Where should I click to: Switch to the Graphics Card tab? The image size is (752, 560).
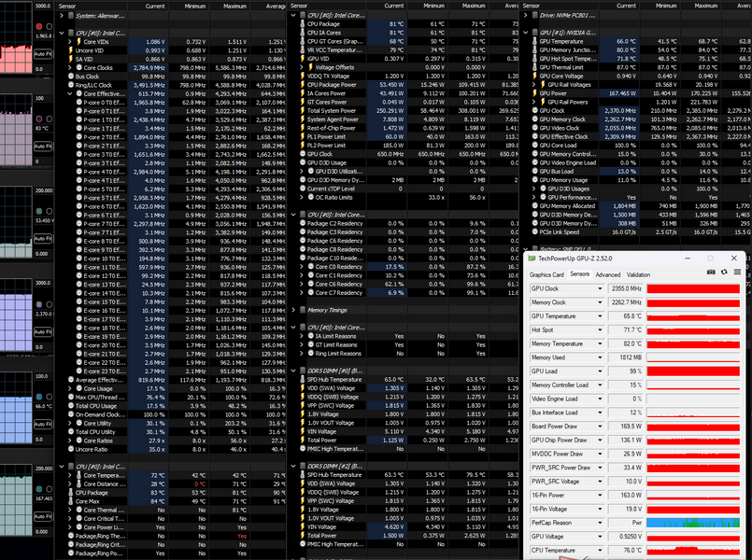tap(546, 274)
